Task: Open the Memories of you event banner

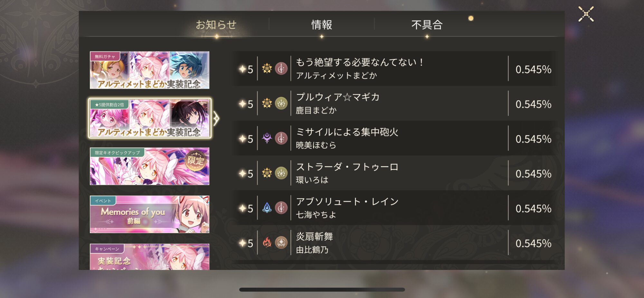Action: click(x=149, y=214)
